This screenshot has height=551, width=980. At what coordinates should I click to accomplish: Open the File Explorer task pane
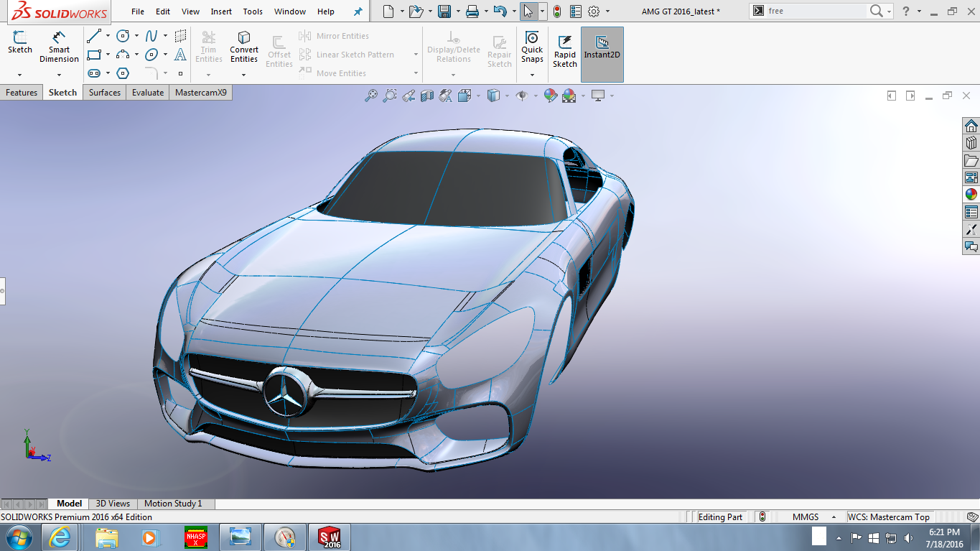(x=971, y=159)
